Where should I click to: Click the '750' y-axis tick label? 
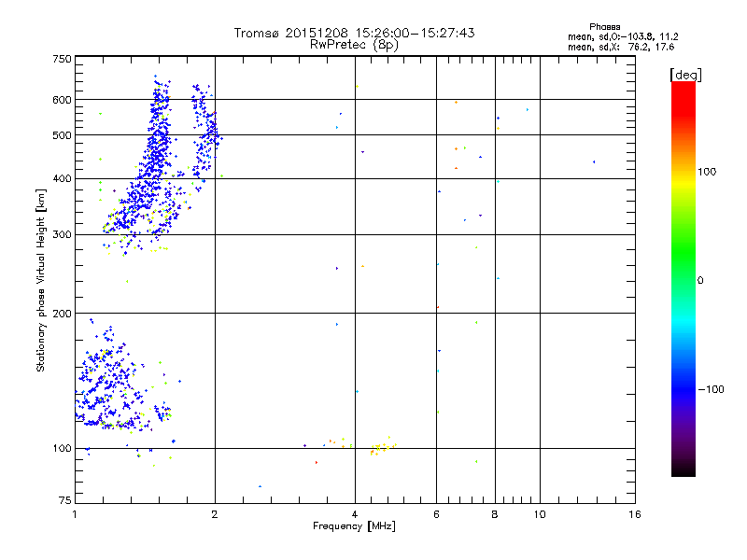[x=62, y=59]
